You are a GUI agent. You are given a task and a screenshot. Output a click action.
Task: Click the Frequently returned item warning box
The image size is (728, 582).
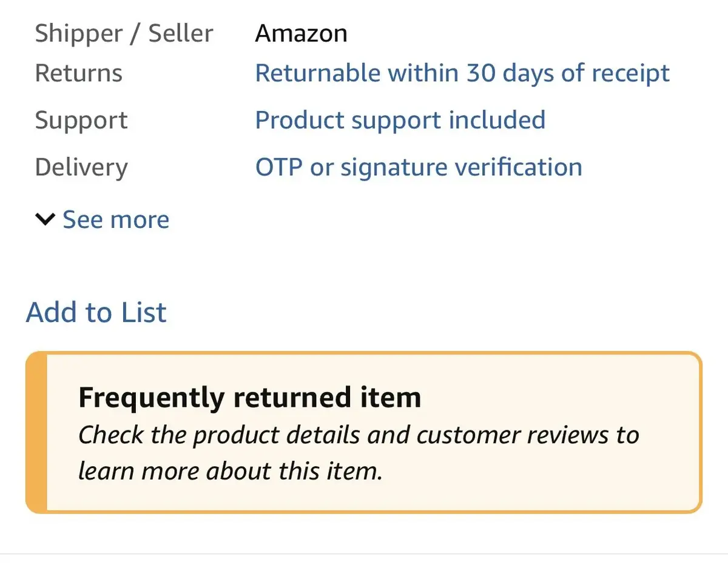[x=364, y=432]
